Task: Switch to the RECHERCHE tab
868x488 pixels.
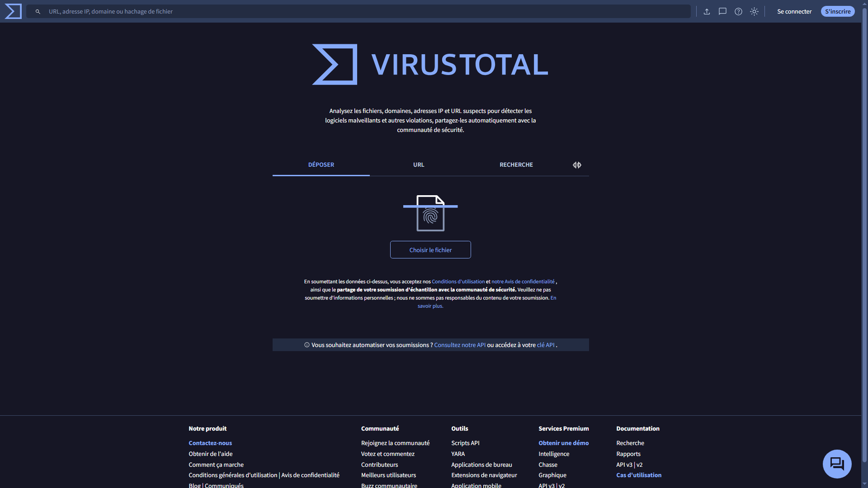Action: 516,165
